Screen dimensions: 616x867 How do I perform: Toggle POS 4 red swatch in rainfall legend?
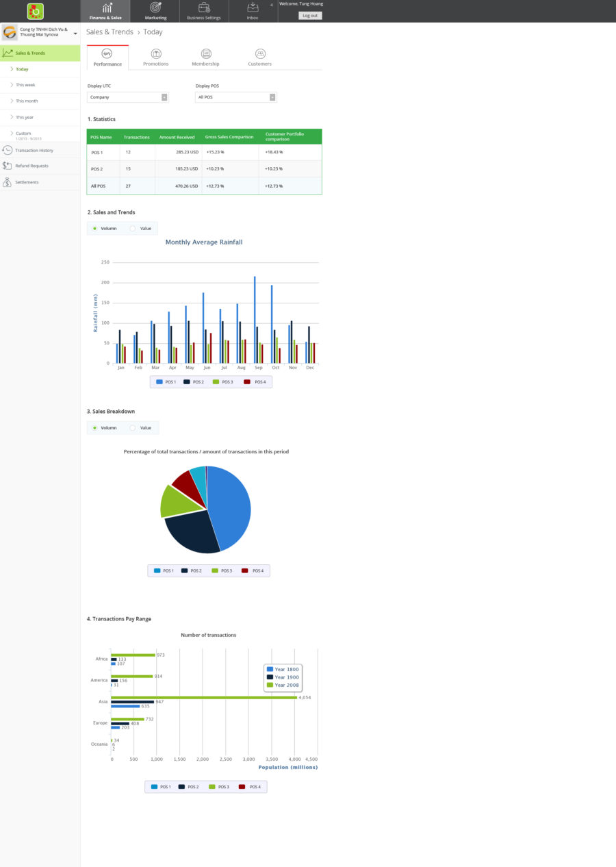click(247, 381)
